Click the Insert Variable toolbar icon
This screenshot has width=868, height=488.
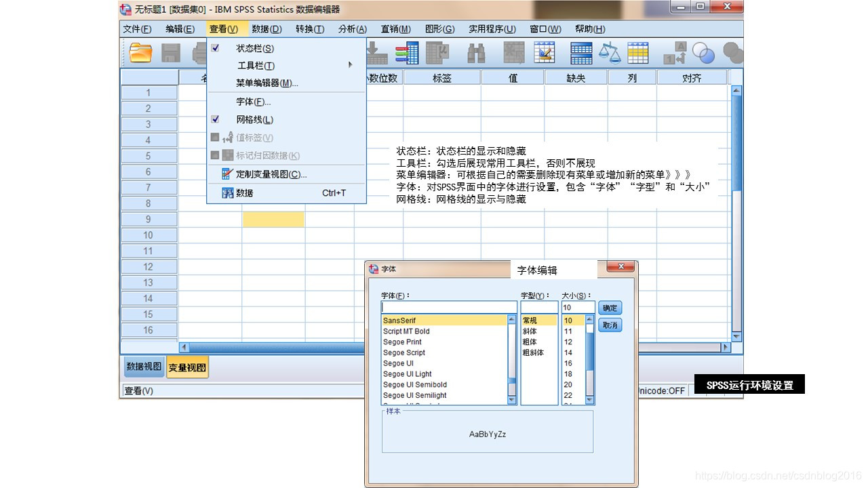point(545,53)
